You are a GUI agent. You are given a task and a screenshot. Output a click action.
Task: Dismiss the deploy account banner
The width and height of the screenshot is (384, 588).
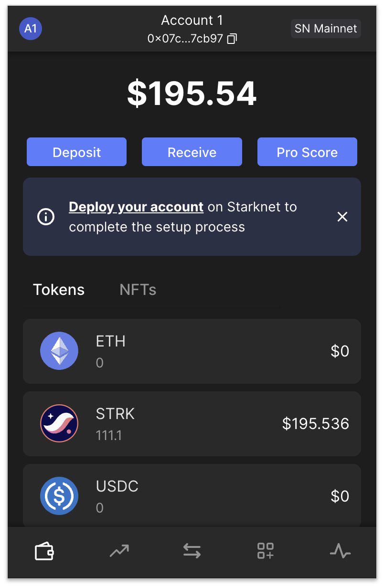click(342, 217)
